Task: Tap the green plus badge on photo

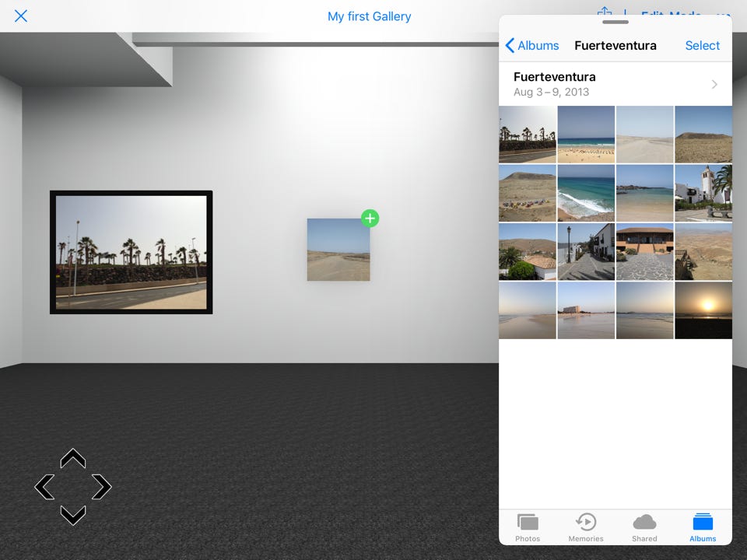Action: (x=370, y=219)
